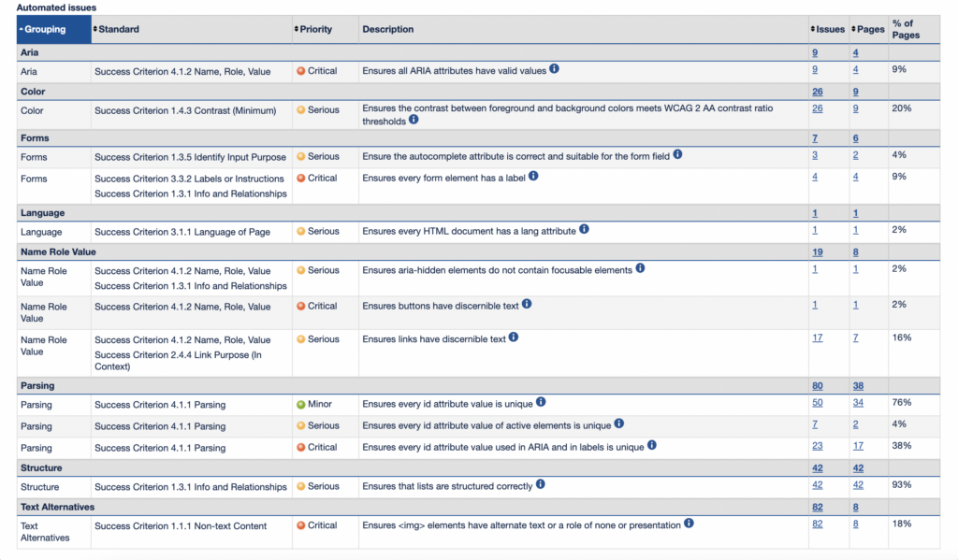Viewport: 958px width, 560px height.
Task: Sort by Pages column header
Action: pyautogui.click(x=870, y=29)
